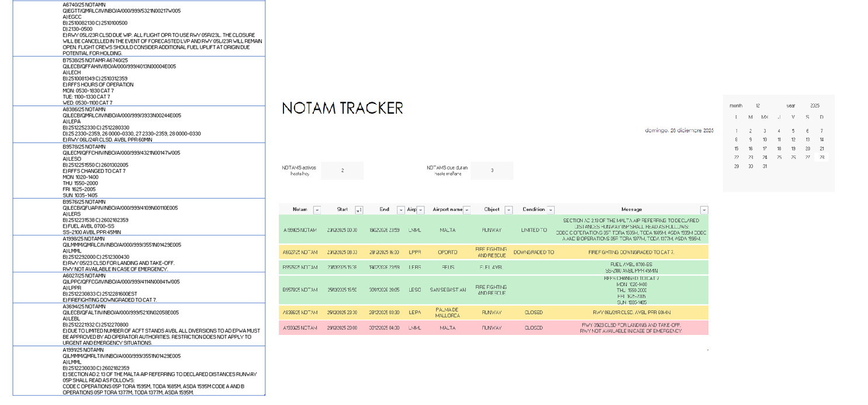The width and height of the screenshot is (868, 405).
Task: Click the NOTAM TRACKER title
Action: click(x=343, y=108)
